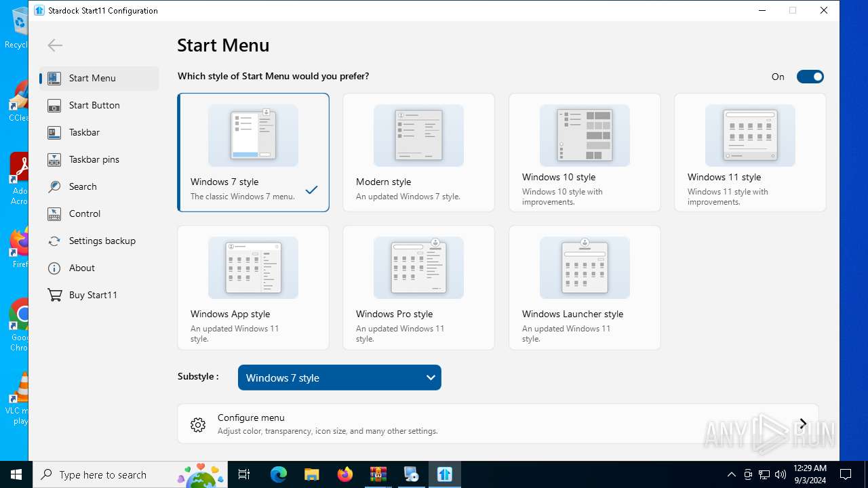
Task: Click Start11 app icon in title bar
Action: click(x=39, y=10)
